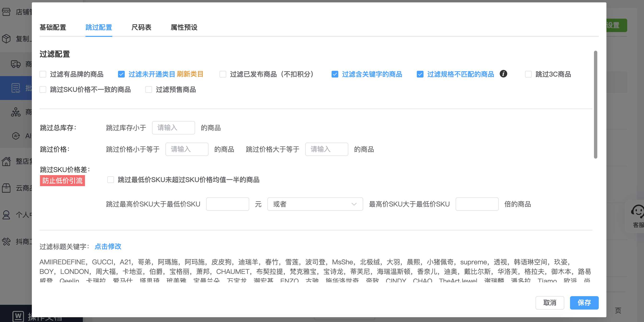644x322 pixels.
Task: Enable 过滤有品牌的商品 checkbox
Action: (x=43, y=74)
